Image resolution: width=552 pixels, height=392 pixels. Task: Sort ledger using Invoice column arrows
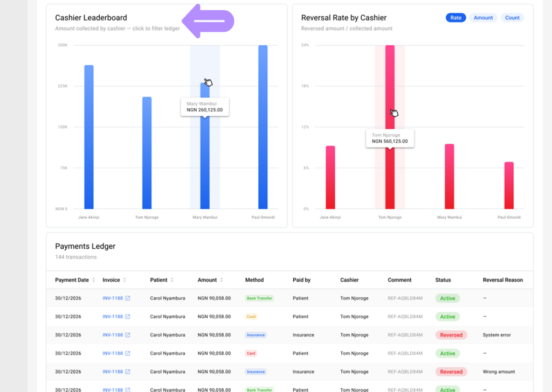point(125,280)
